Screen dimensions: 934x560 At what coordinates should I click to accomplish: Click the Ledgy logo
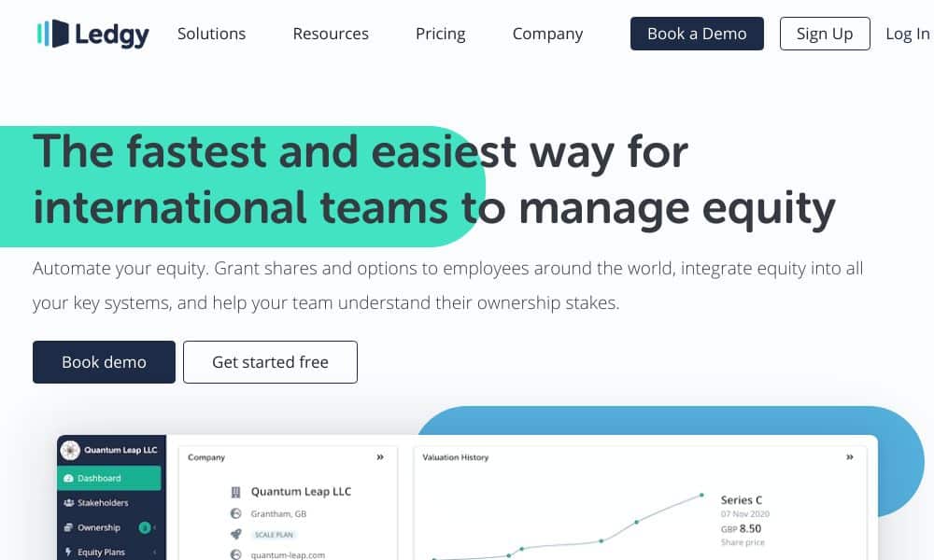coord(92,34)
